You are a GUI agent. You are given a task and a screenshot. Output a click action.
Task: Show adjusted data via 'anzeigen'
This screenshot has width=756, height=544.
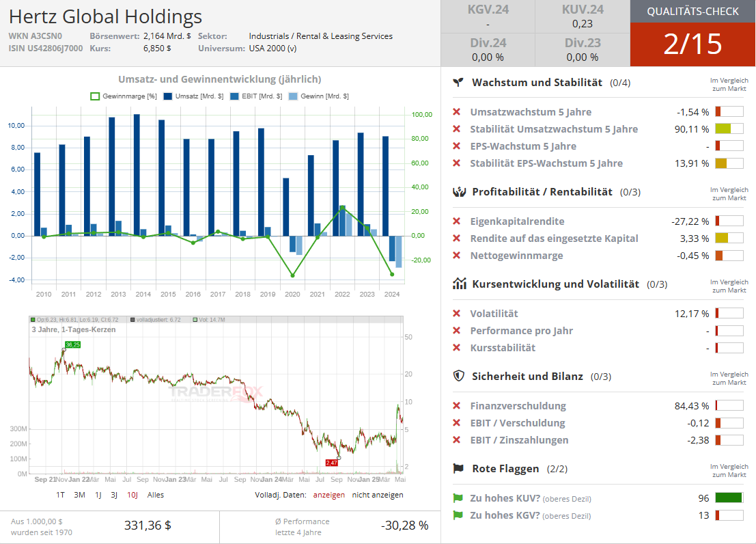click(328, 495)
